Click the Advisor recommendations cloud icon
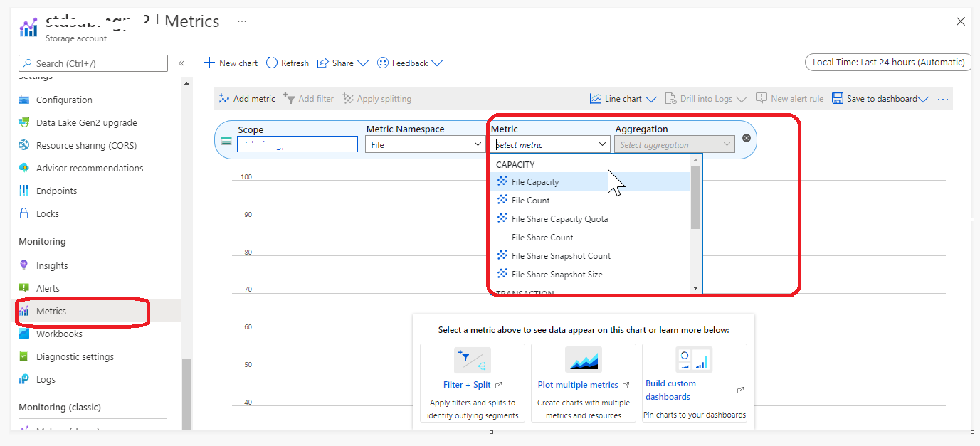This screenshot has width=980, height=446. tap(24, 168)
